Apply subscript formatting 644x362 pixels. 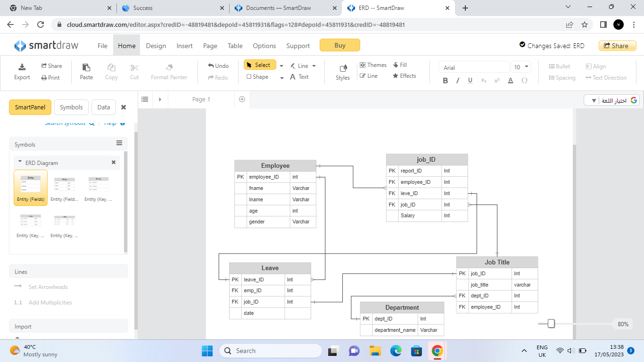483,81
